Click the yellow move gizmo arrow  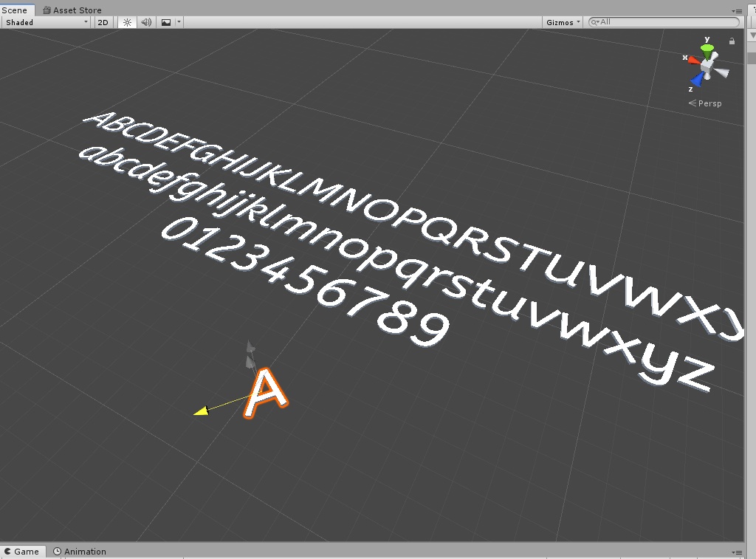point(201,411)
